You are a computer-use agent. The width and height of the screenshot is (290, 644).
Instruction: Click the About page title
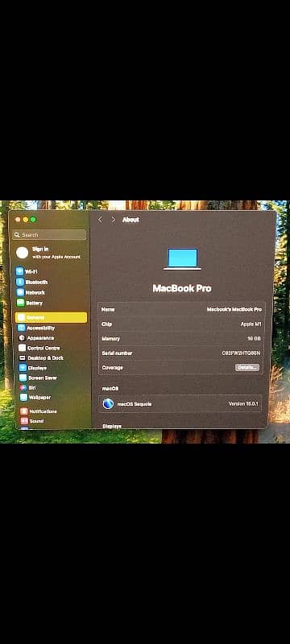point(130,220)
